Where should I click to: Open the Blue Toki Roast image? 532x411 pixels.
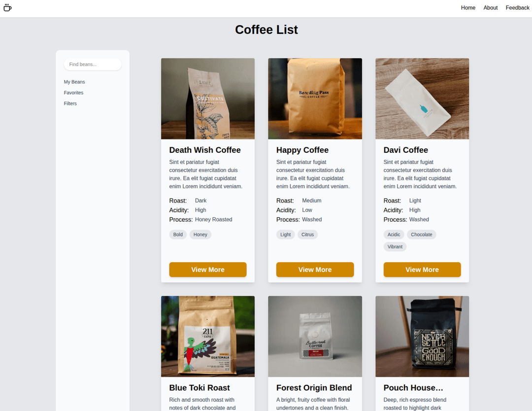point(208,336)
